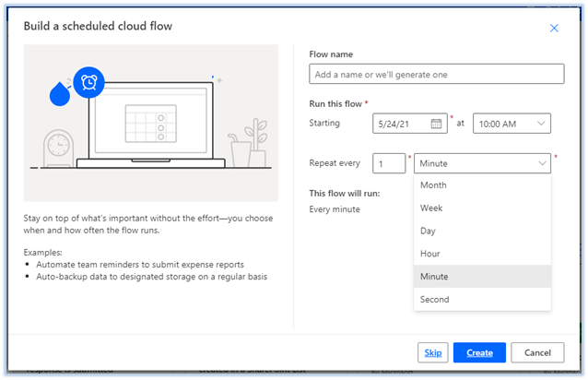Focus the Flow name text field
Viewport: 588px width, 380px height.
click(x=436, y=74)
